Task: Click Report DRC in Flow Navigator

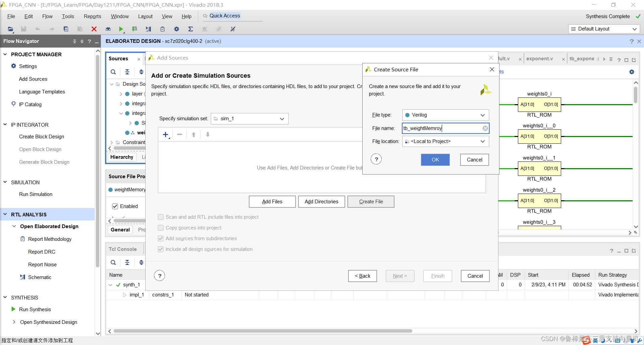Action: pyautogui.click(x=42, y=252)
